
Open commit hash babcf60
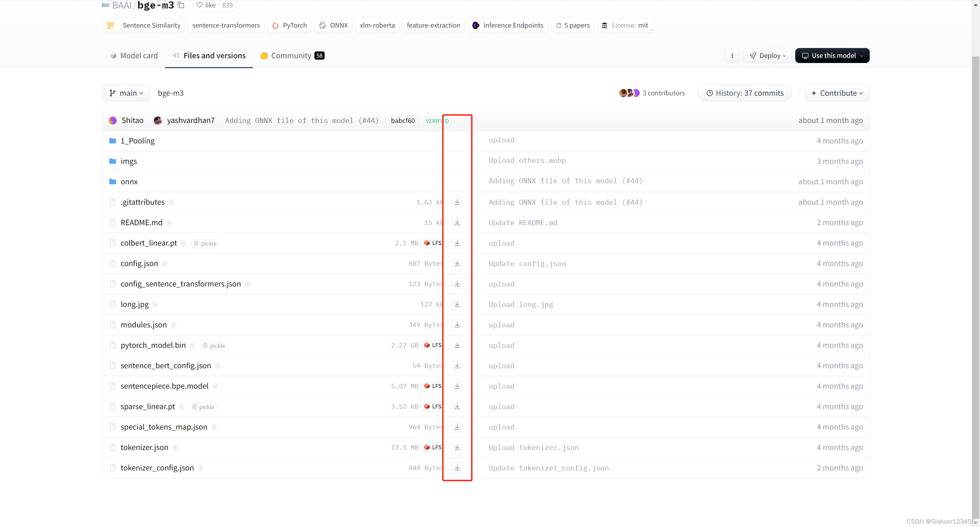click(403, 121)
